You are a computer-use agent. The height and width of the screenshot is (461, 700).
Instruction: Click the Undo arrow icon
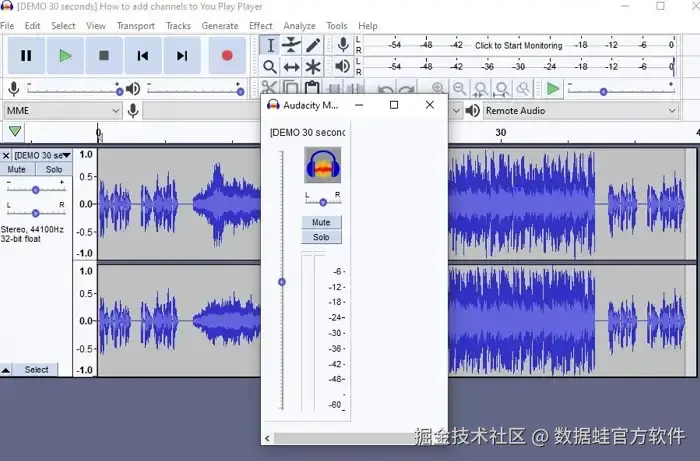386,88
